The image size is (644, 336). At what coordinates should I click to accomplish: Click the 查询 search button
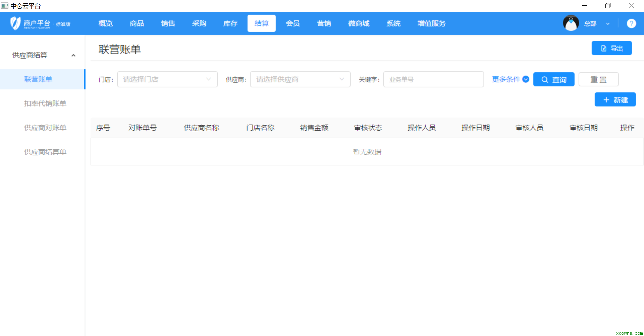(x=554, y=80)
